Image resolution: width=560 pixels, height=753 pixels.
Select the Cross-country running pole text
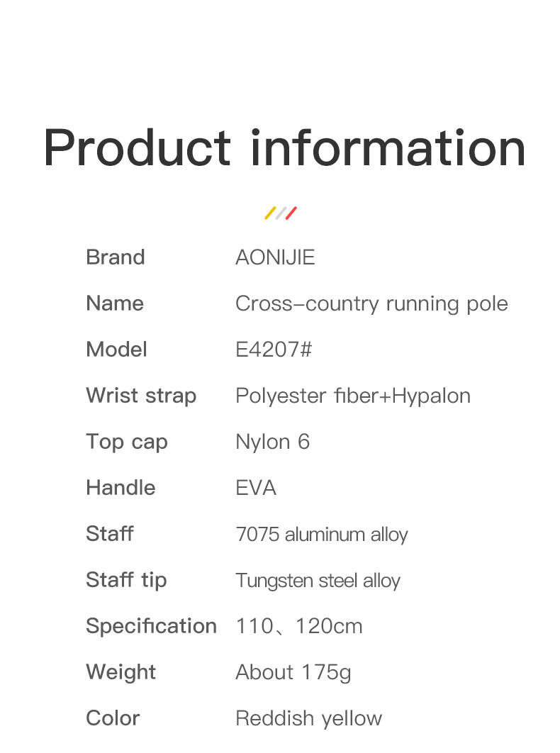click(371, 303)
